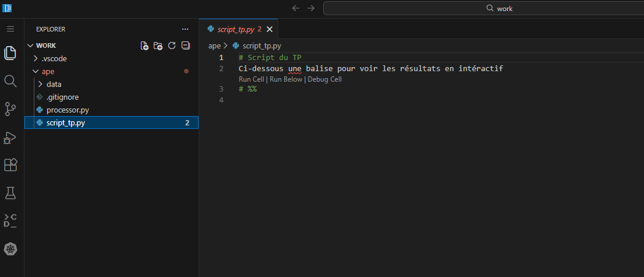Open the Search view icon
This screenshot has width=644, height=277.
(x=10, y=80)
